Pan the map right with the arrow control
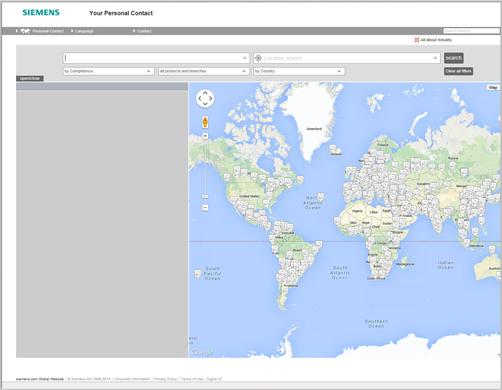502x390 pixels. tap(210, 98)
